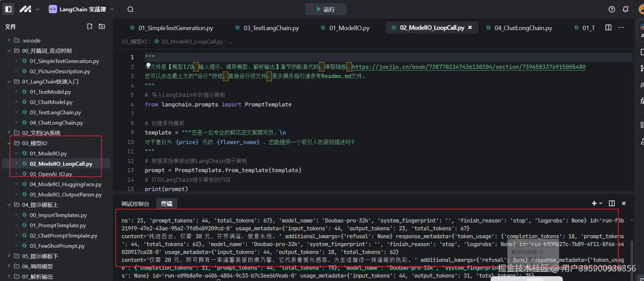Open 04_ModelIO_HuggingFace.py in file tree
Image resolution: width=644 pixels, height=281 pixels.
65,184
